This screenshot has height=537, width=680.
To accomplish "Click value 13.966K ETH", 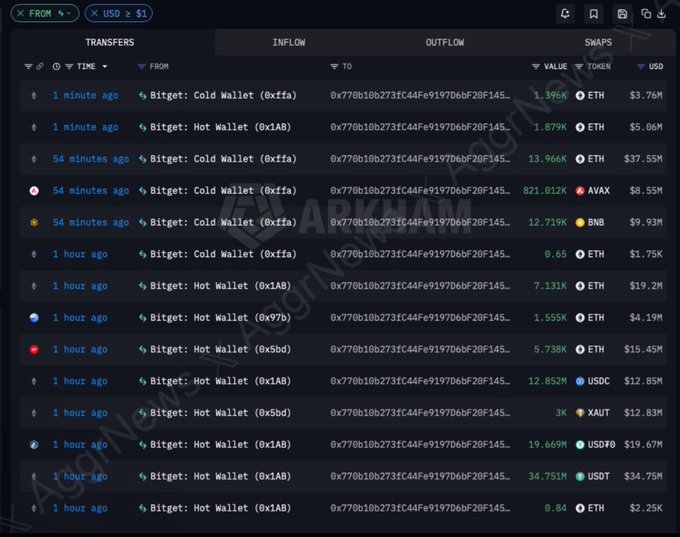I will coord(547,159).
